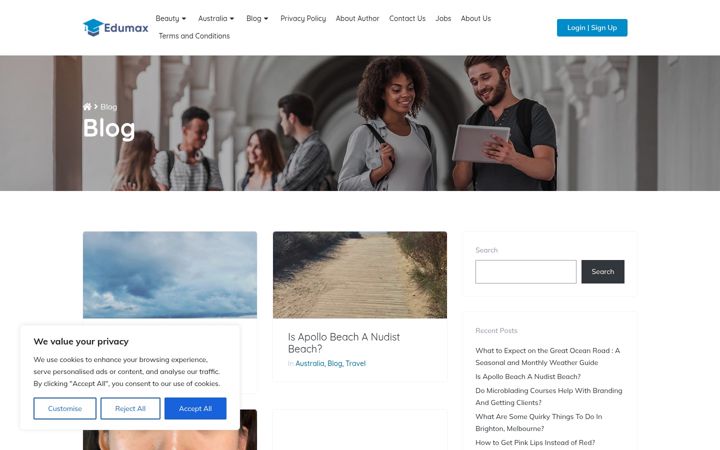This screenshot has width=720, height=450.
Task: Click the dark Search button
Action: (602, 272)
